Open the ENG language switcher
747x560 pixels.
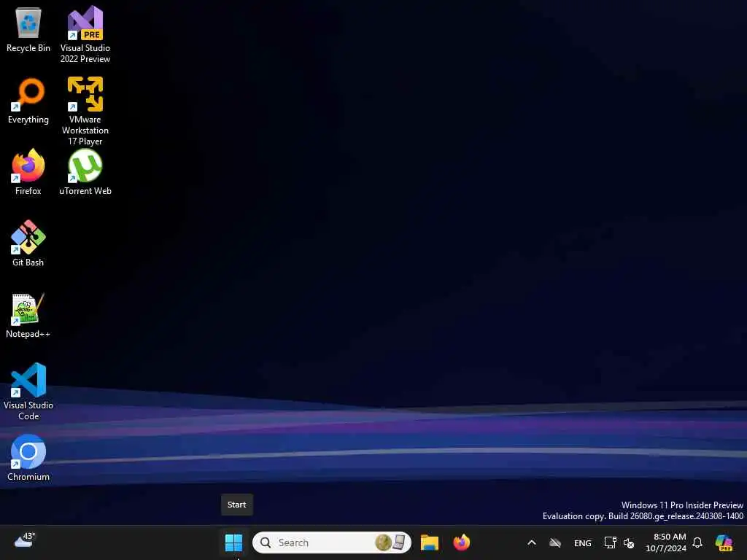[x=583, y=542]
